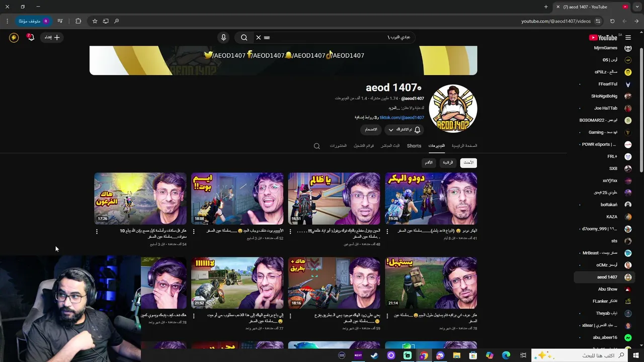Click the install app icon in address bar
The height and width of the screenshot is (362, 644).
[x=106, y=21]
